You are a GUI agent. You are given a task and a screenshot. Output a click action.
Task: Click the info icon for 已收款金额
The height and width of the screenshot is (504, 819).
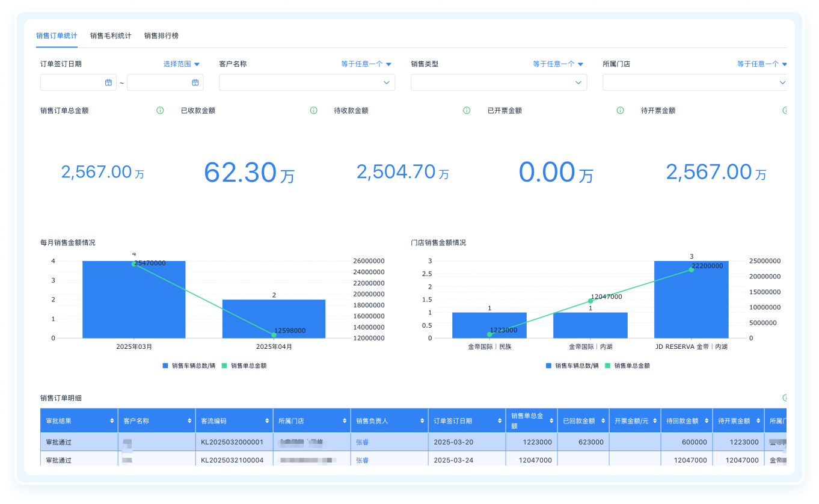(x=313, y=111)
